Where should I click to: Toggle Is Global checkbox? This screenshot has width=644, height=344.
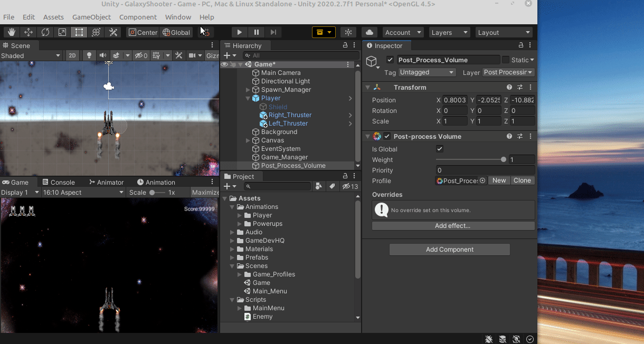[x=440, y=149]
